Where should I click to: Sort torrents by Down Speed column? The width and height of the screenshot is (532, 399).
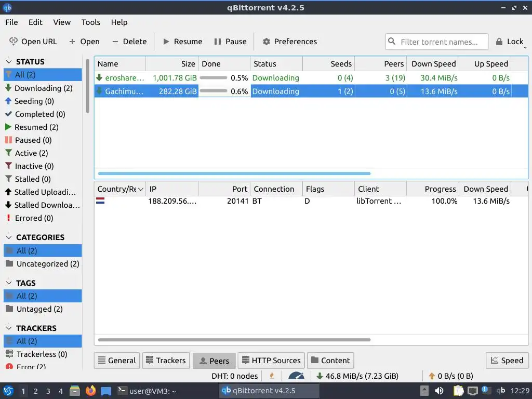(x=434, y=64)
